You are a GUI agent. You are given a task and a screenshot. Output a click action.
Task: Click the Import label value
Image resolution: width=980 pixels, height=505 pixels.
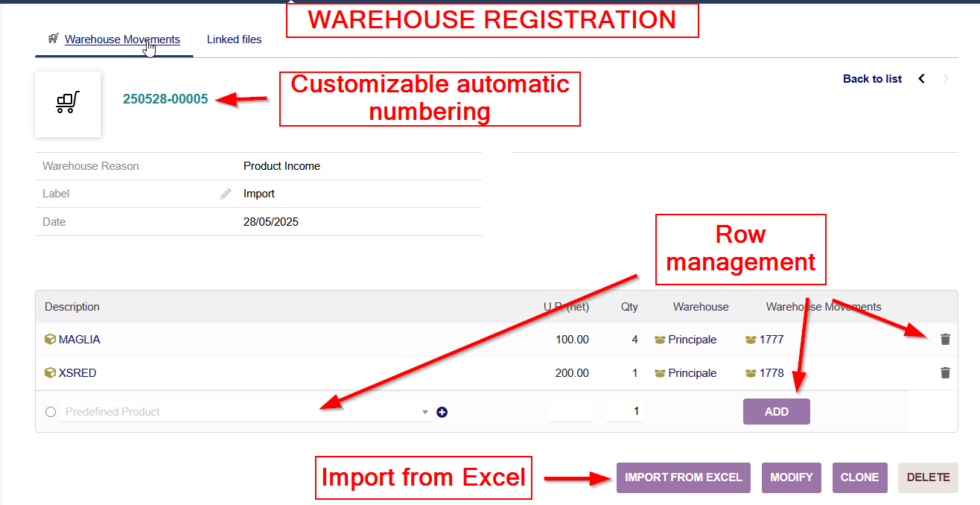click(259, 194)
